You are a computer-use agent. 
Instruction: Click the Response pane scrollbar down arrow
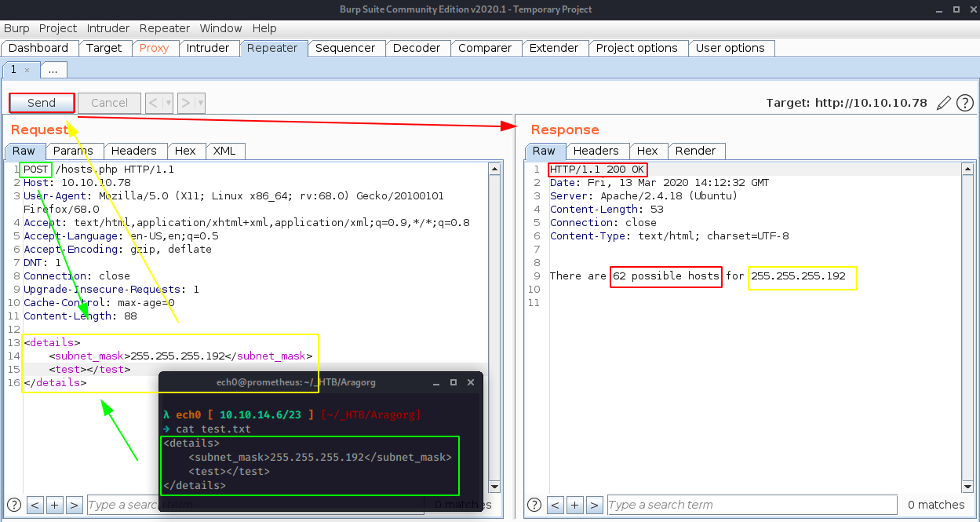click(x=967, y=487)
